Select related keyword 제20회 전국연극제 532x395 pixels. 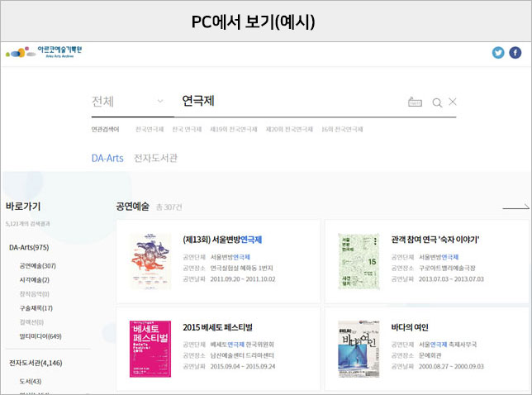click(289, 129)
